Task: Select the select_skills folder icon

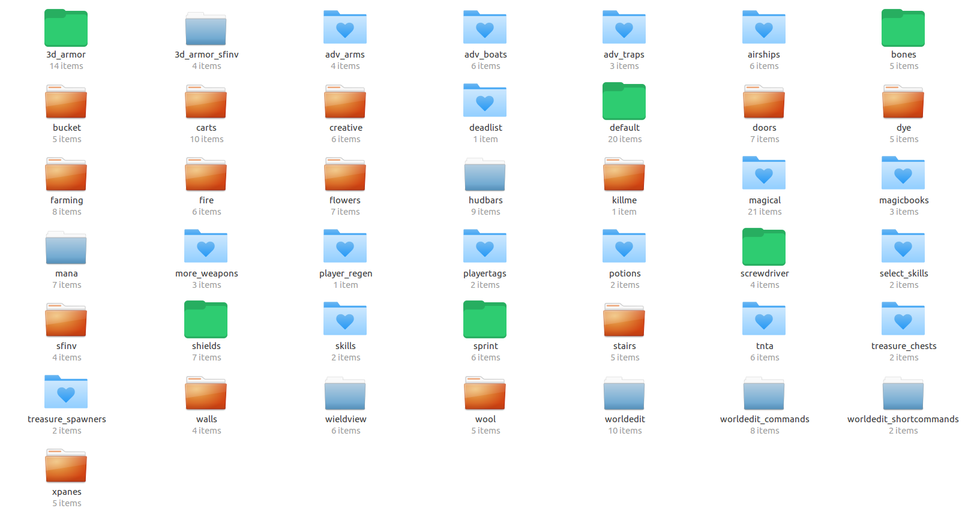Action: pyautogui.click(x=903, y=246)
